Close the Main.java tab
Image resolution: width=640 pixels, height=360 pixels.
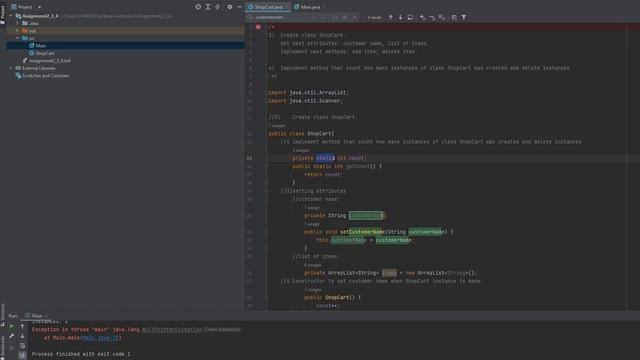[324, 7]
